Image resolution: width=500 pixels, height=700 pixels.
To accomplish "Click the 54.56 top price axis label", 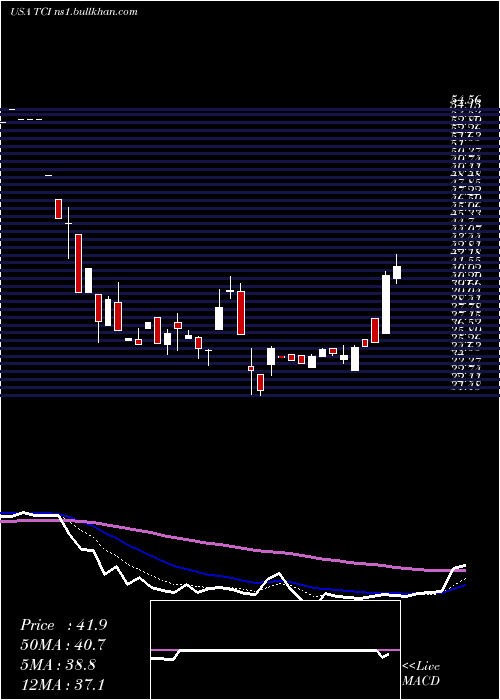I will [x=465, y=100].
